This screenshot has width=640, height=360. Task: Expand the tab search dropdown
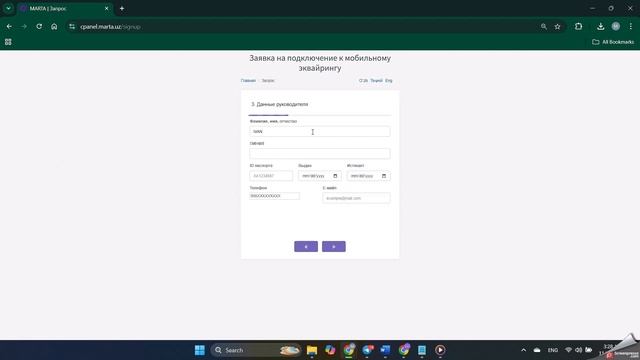coord(8,9)
